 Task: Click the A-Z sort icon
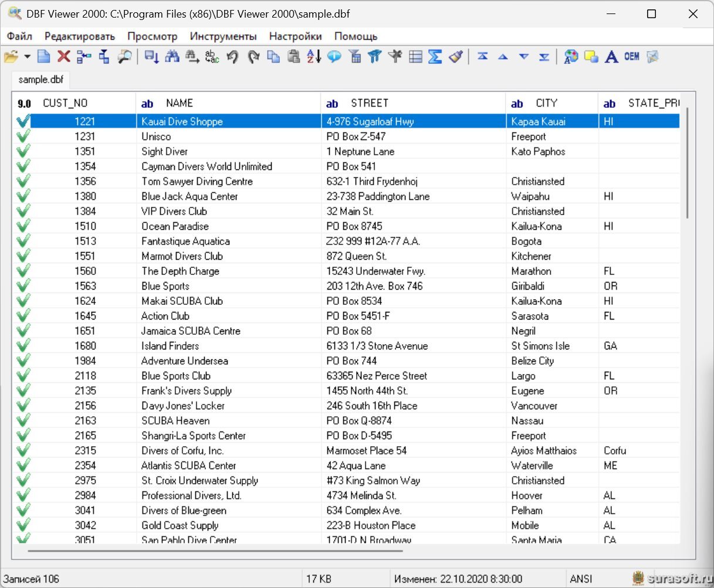[x=314, y=57]
